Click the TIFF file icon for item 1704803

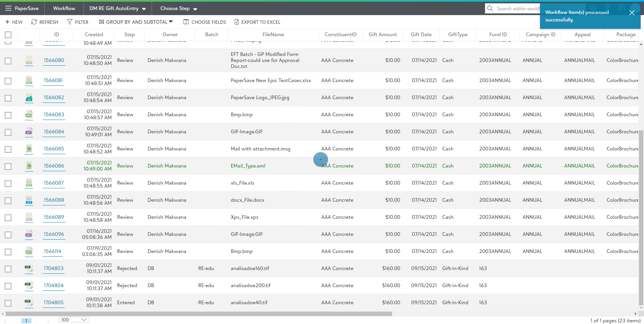click(29, 268)
